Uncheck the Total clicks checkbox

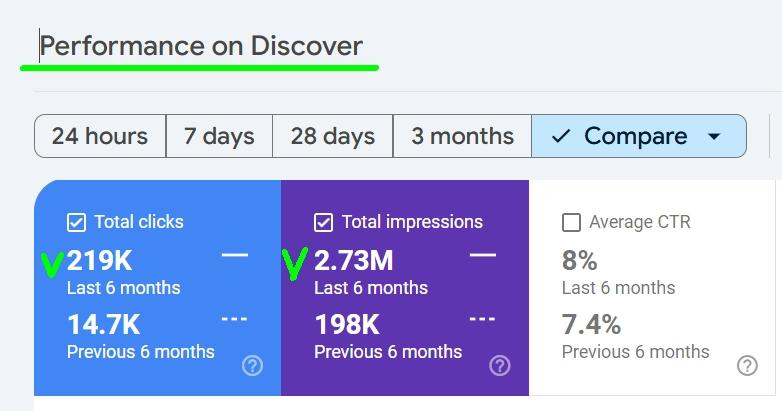tap(76, 222)
